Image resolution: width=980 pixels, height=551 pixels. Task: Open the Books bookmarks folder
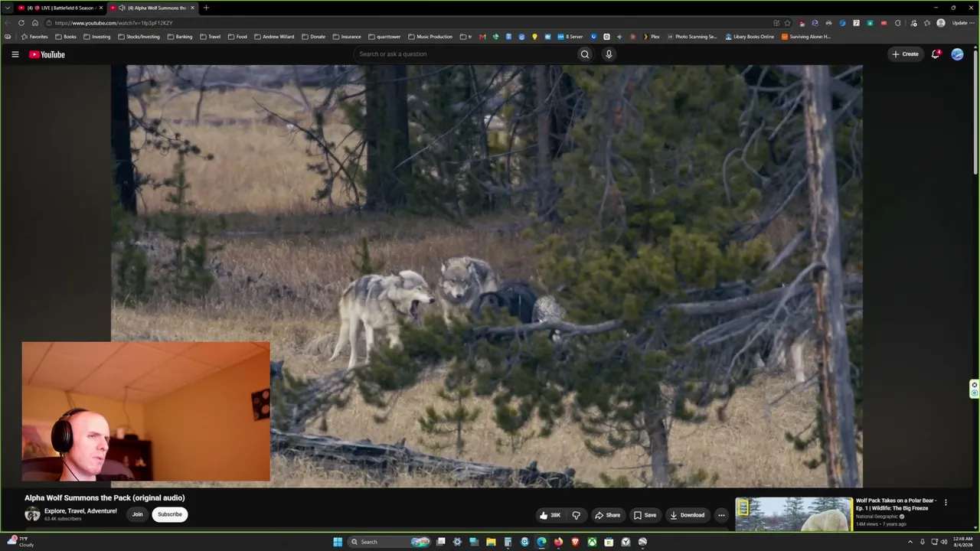point(66,37)
